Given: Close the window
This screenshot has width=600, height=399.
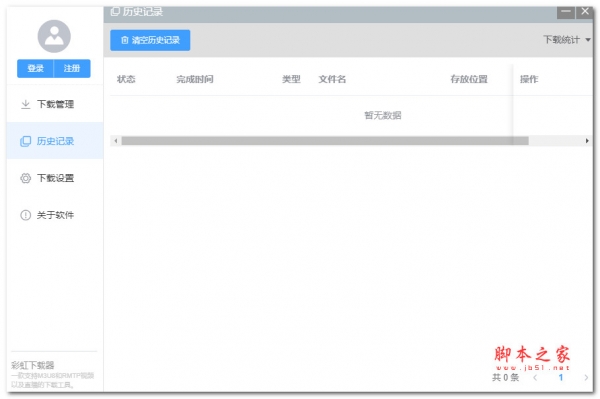Looking at the screenshot, I should pos(585,12).
